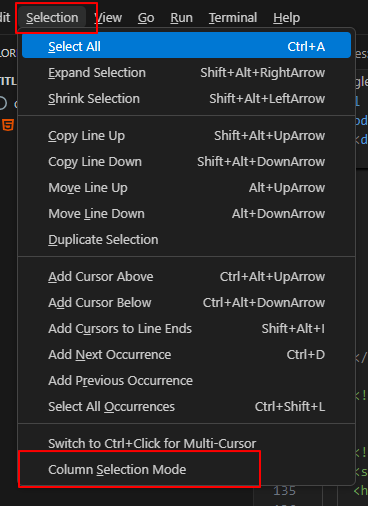Screen dimensions: 368x506
Task: Click the HTML5 file icon in explorer
Action: click(x=8, y=125)
